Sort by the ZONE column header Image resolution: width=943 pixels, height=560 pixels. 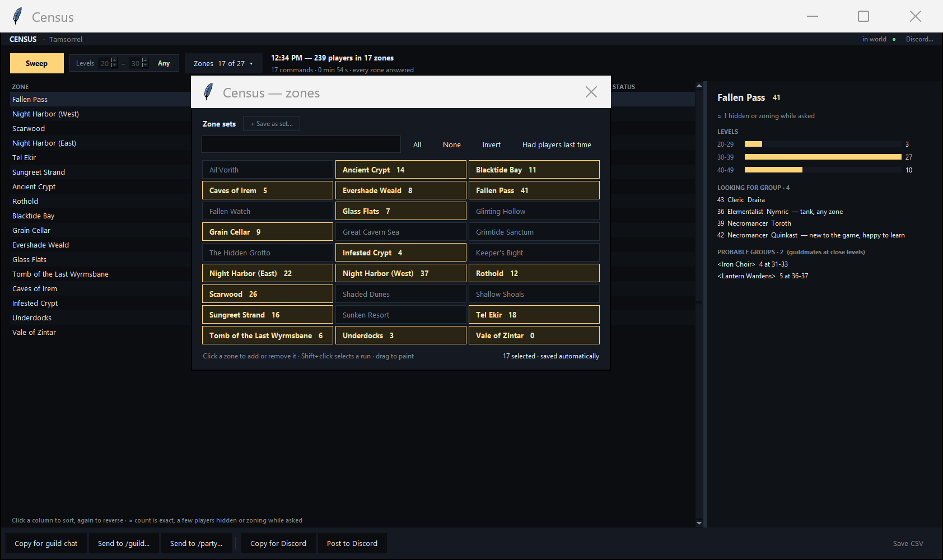(20, 87)
